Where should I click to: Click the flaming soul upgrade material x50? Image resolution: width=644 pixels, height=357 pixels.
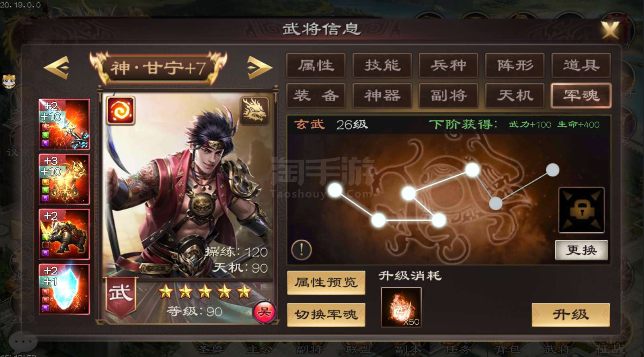pos(401,307)
